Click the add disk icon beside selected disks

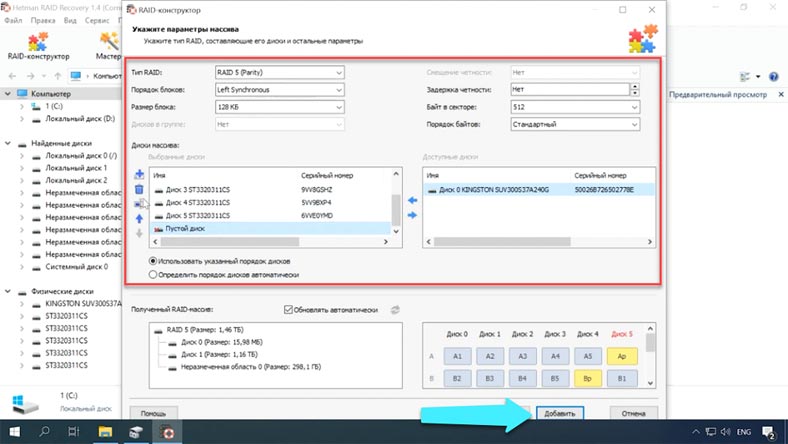[139, 175]
